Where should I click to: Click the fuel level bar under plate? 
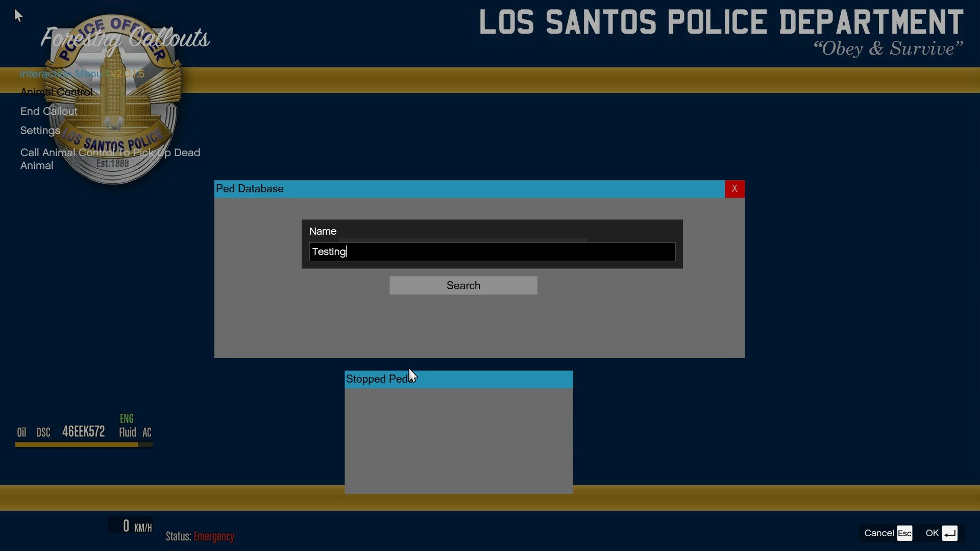[x=77, y=445]
